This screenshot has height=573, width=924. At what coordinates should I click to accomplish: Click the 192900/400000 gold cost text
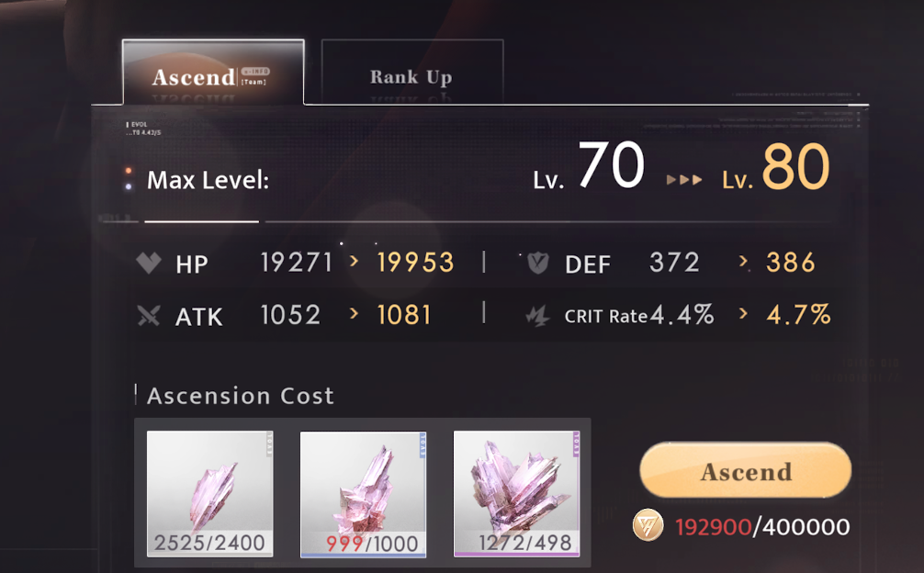point(762,527)
